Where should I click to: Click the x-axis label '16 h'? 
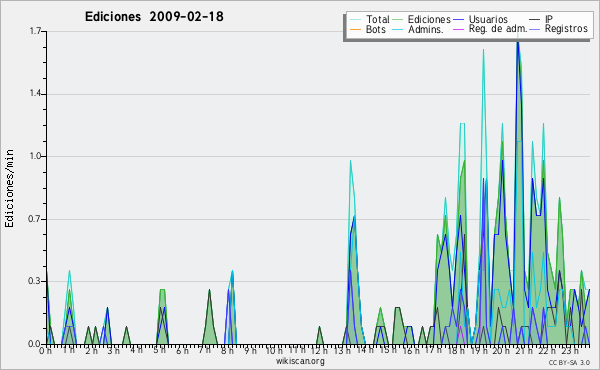pos(411,351)
